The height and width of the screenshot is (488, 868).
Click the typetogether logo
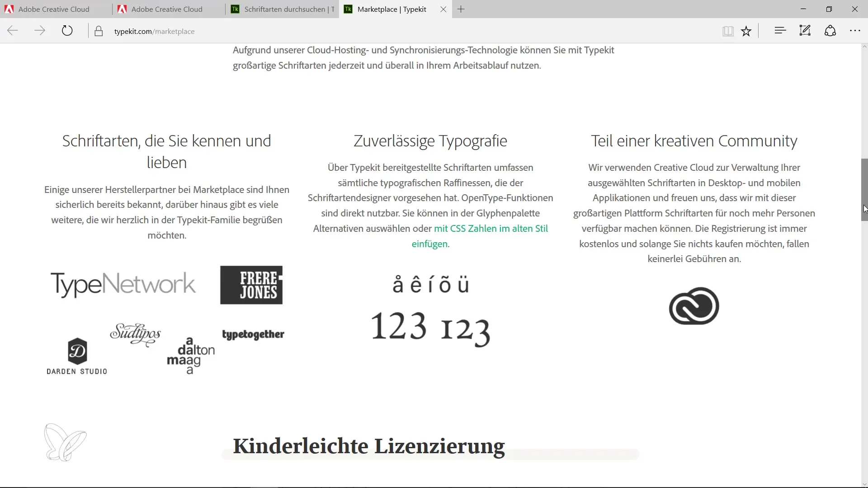point(253,334)
